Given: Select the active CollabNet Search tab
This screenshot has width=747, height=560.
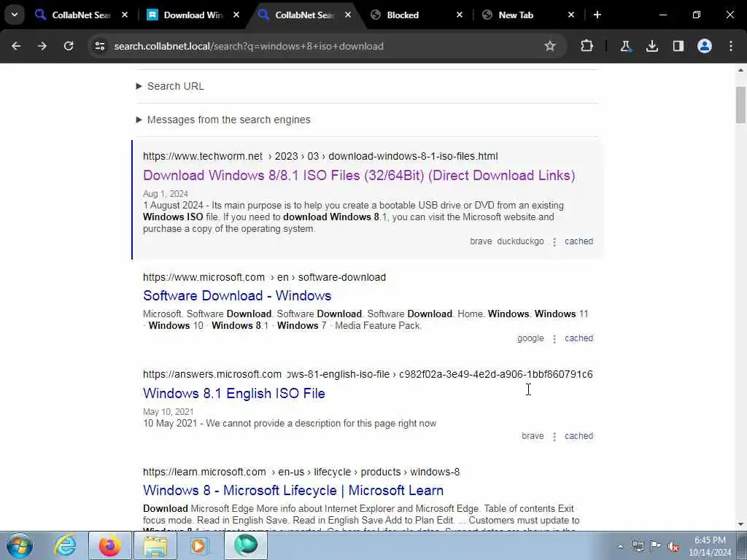Looking at the screenshot, I should (305, 15).
